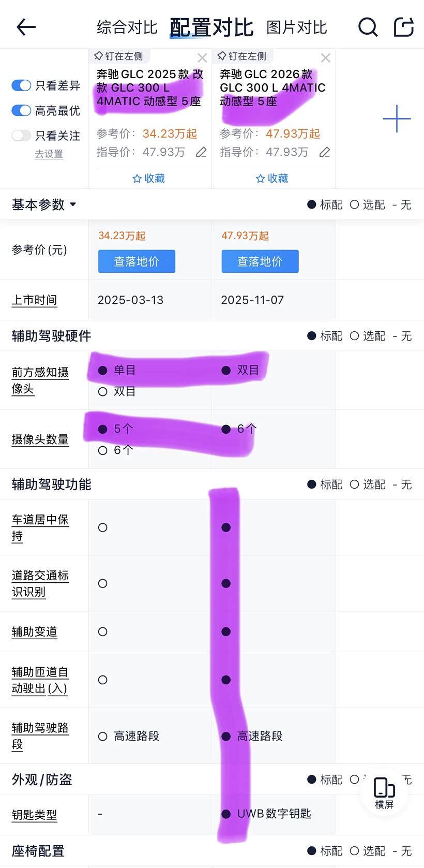424x868 pixels.
Task: Turn off the 高亮最优 switch
Action: (21, 110)
